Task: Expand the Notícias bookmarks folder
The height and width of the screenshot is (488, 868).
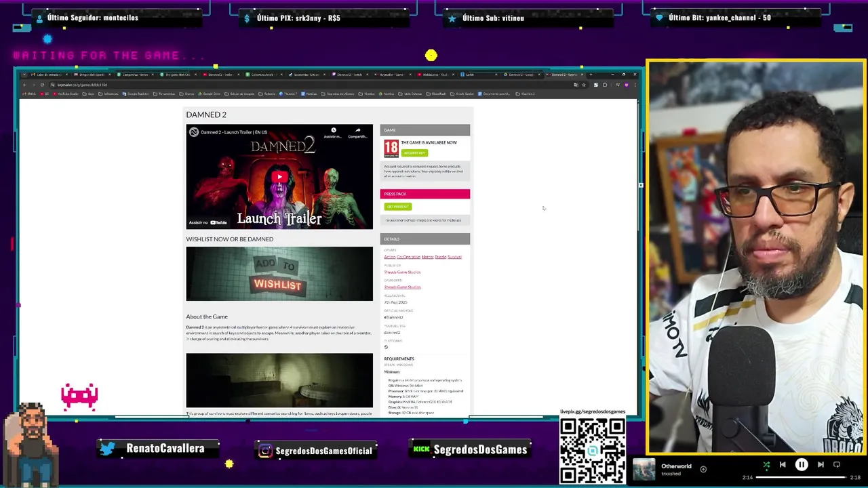Action: (x=309, y=94)
